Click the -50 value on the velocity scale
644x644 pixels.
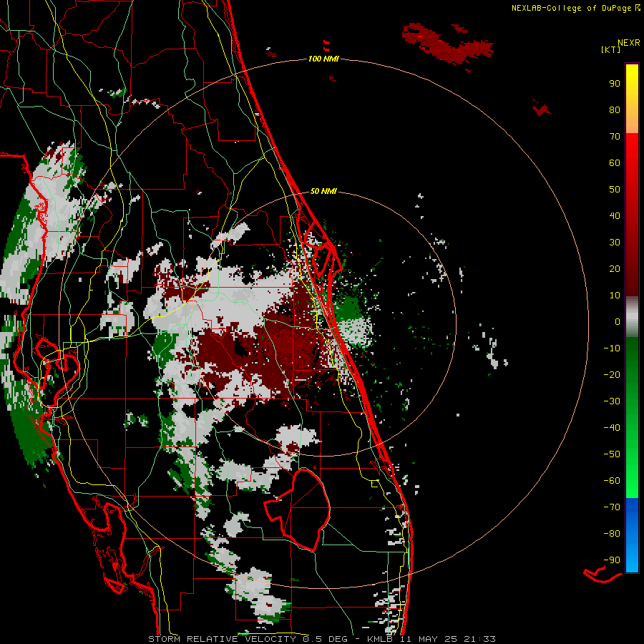(x=612, y=454)
